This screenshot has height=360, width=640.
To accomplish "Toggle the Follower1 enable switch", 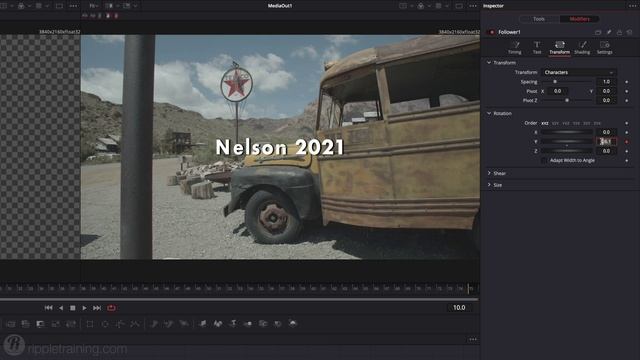I will pyautogui.click(x=491, y=32).
